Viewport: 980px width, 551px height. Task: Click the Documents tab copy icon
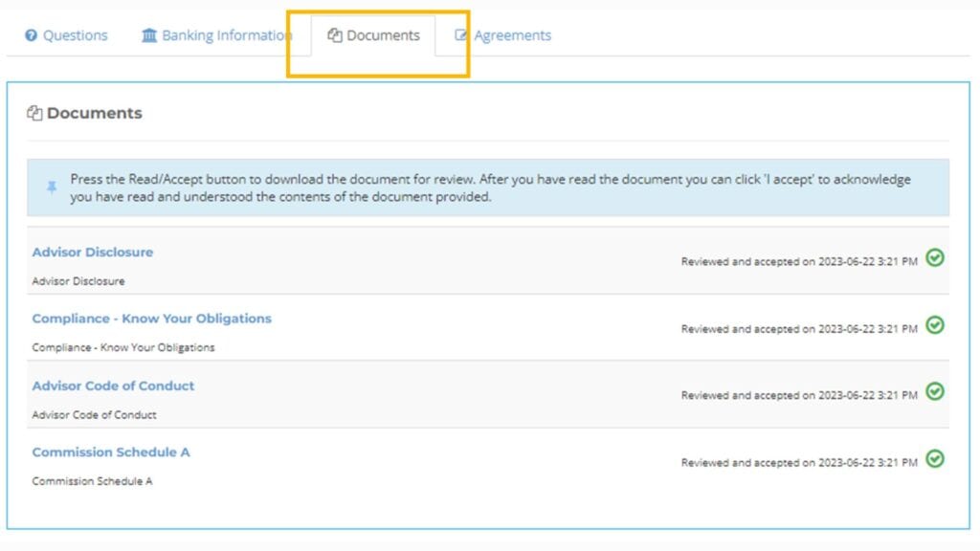coord(334,35)
